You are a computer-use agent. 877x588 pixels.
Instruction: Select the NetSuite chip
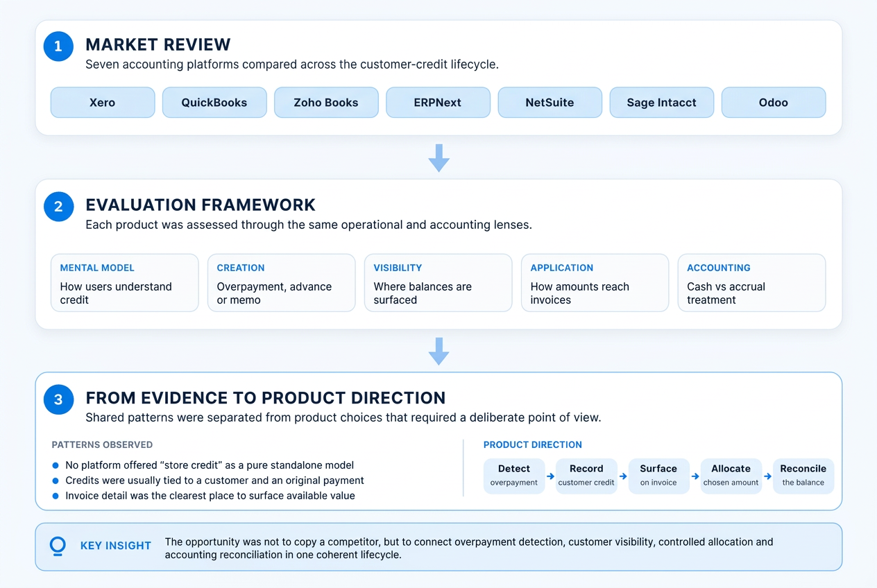(x=550, y=102)
